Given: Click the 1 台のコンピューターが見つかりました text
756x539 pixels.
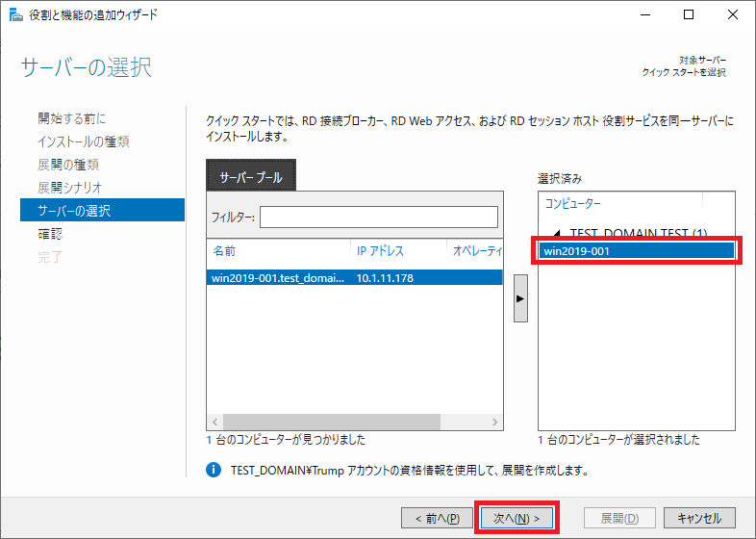Looking at the screenshot, I should (286, 440).
